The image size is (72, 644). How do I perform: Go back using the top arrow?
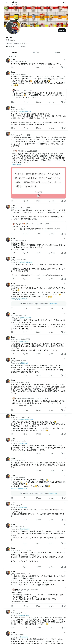point(7,3)
